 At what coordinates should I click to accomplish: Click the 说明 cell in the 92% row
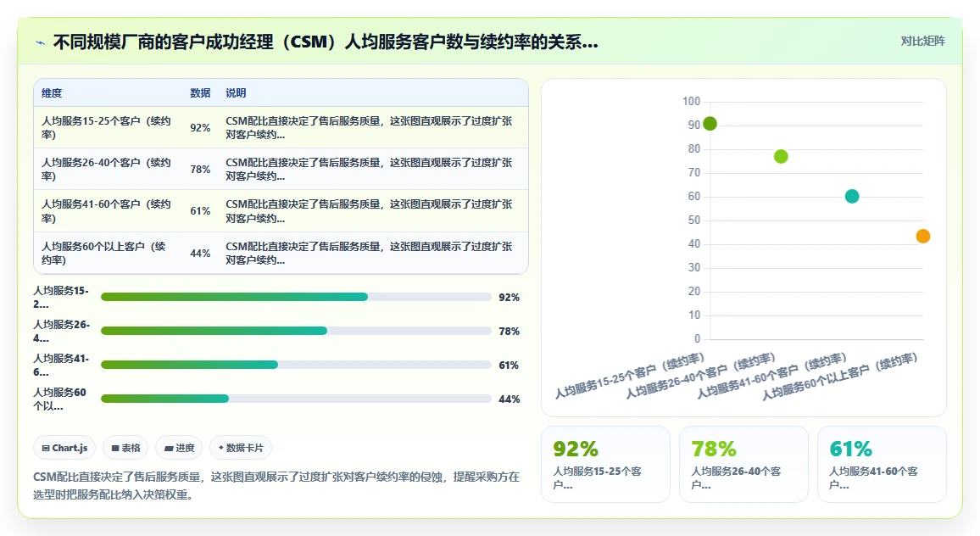pos(369,127)
